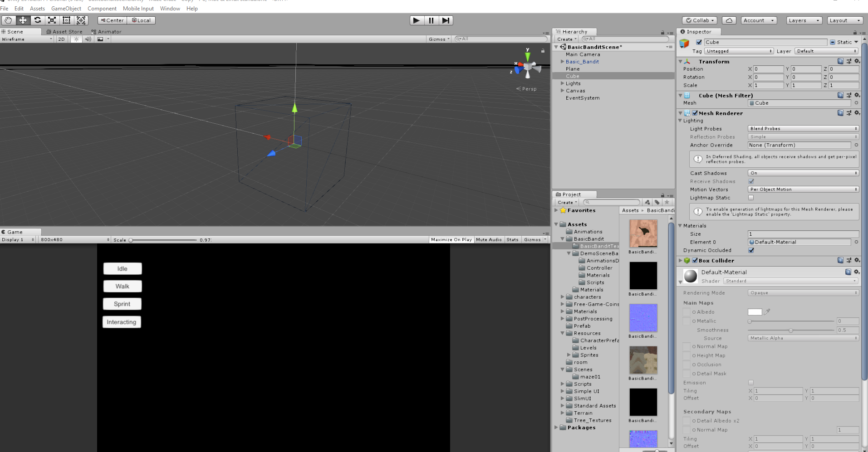
Task: Switch to the Animator tab
Action: (106, 32)
